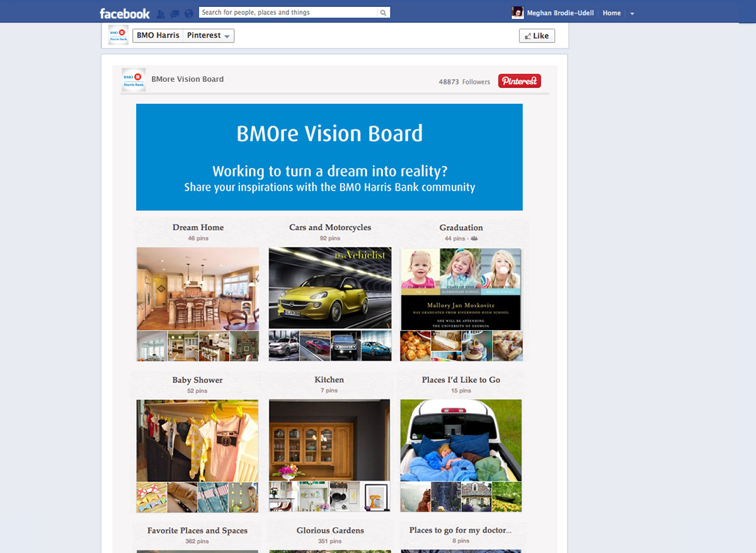Open the Dream Home board title

click(198, 227)
